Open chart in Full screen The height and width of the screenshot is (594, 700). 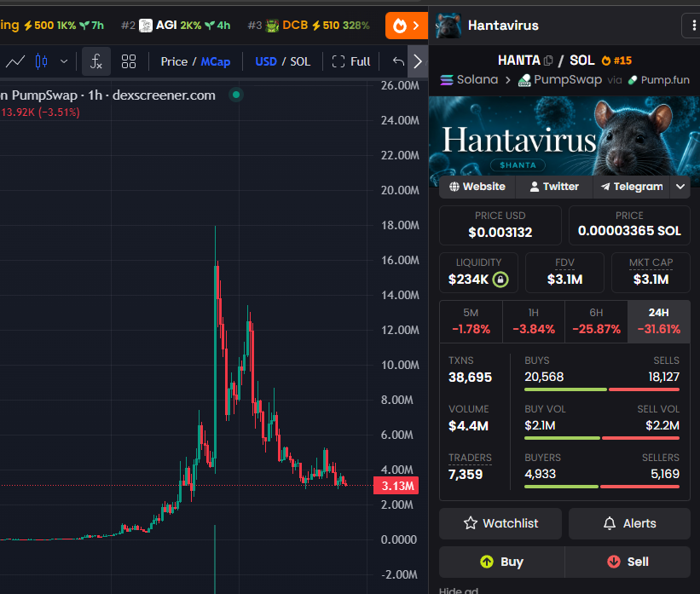pyautogui.click(x=351, y=61)
